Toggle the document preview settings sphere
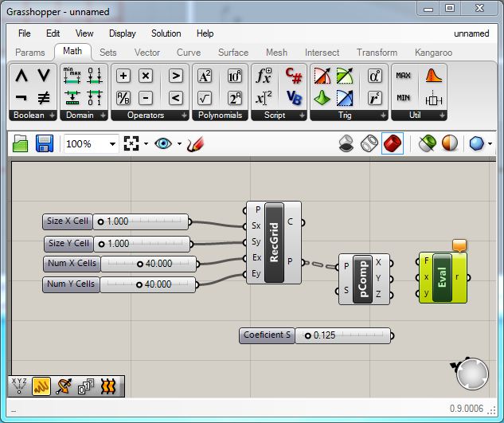504x423 pixels. pos(450,143)
